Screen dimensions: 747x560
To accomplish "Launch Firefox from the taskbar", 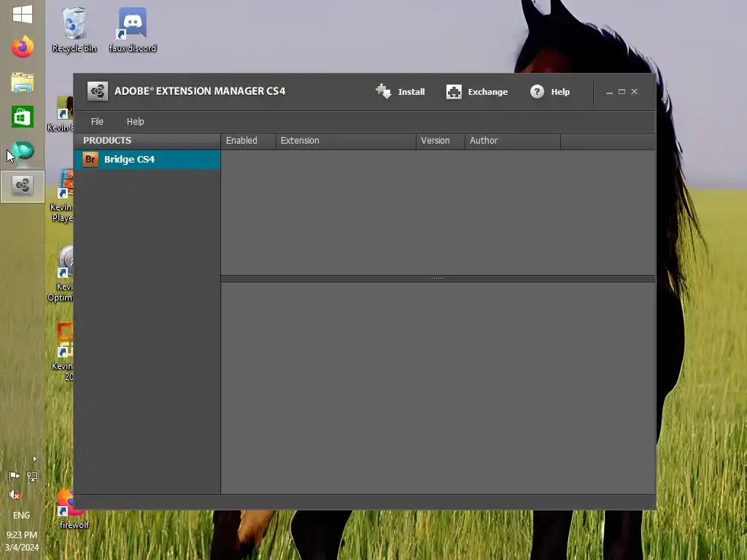I will [x=23, y=47].
